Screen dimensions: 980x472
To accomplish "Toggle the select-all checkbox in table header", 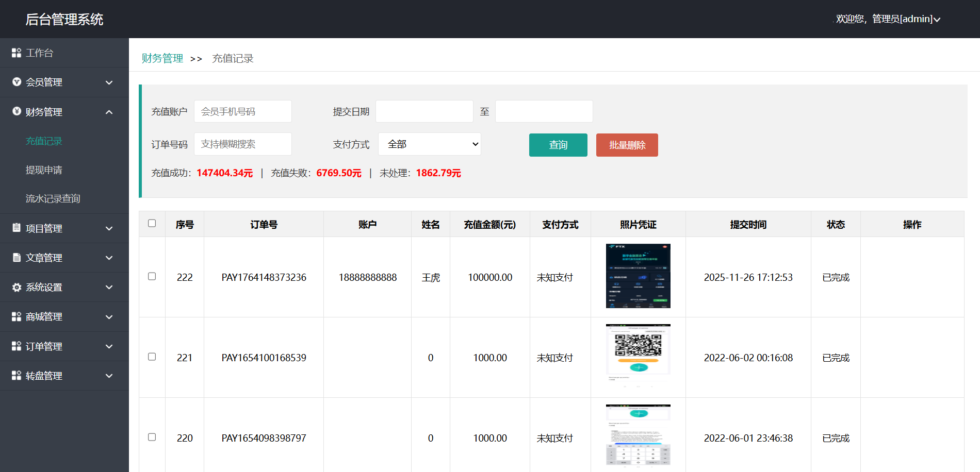I will pos(152,223).
